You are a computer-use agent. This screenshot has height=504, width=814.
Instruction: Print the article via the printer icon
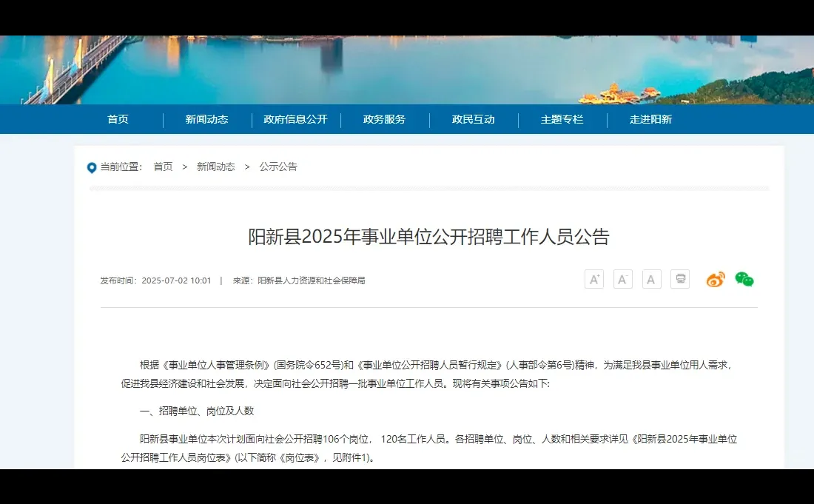coord(680,279)
